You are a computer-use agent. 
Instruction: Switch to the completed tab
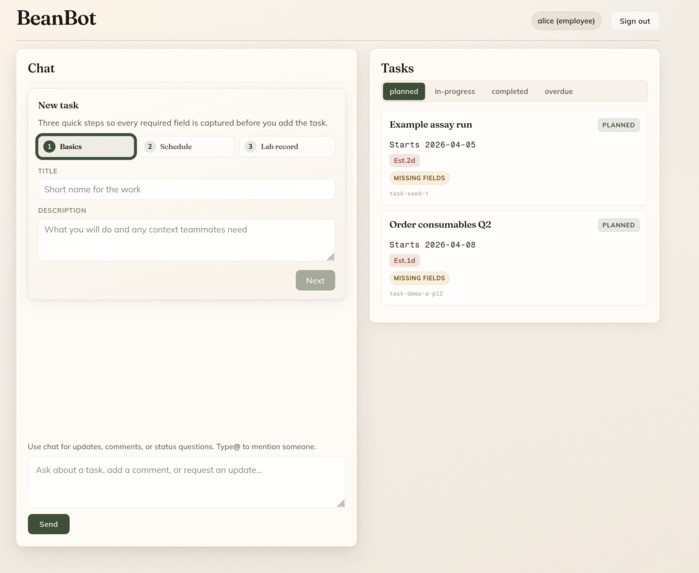click(510, 91)
